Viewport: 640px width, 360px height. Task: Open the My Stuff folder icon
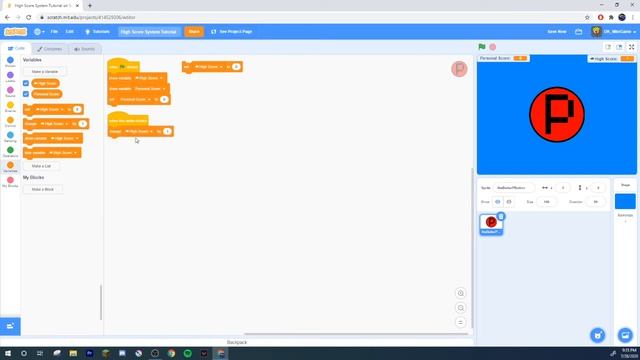point(578,31)
